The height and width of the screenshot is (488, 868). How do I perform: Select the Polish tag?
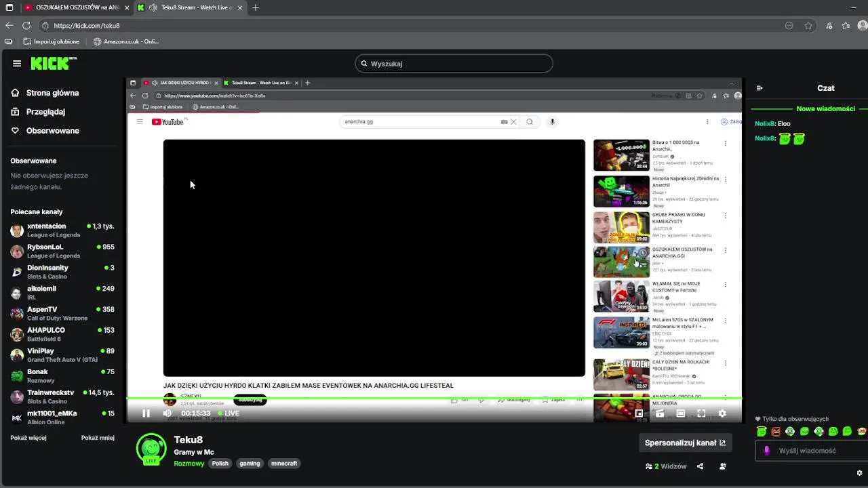point(220,464)
